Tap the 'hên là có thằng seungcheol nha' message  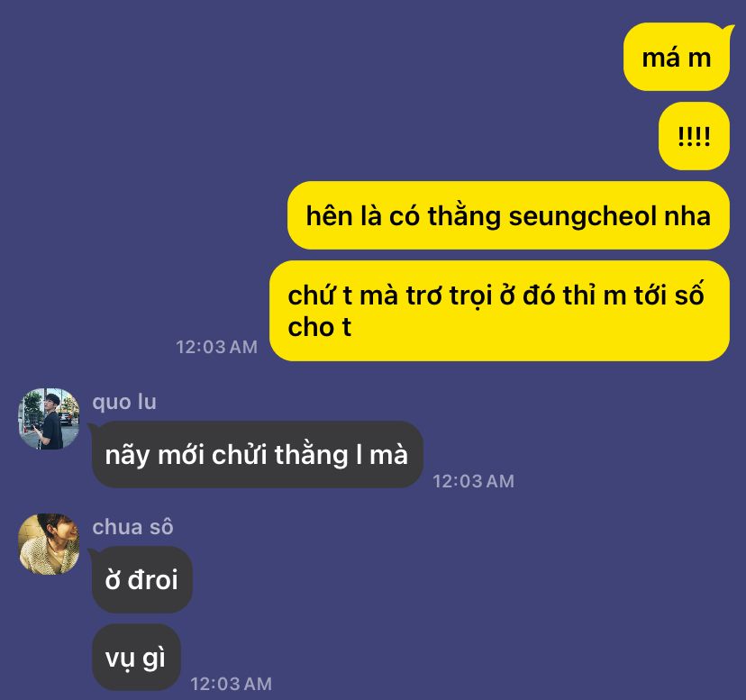click(508, 215)
